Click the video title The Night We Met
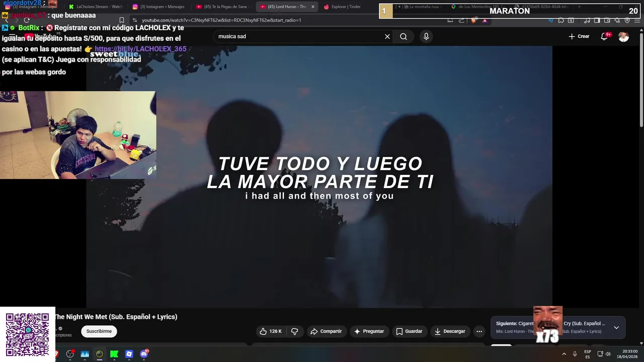Screen dimensions: 644x362 pos(116,317)
